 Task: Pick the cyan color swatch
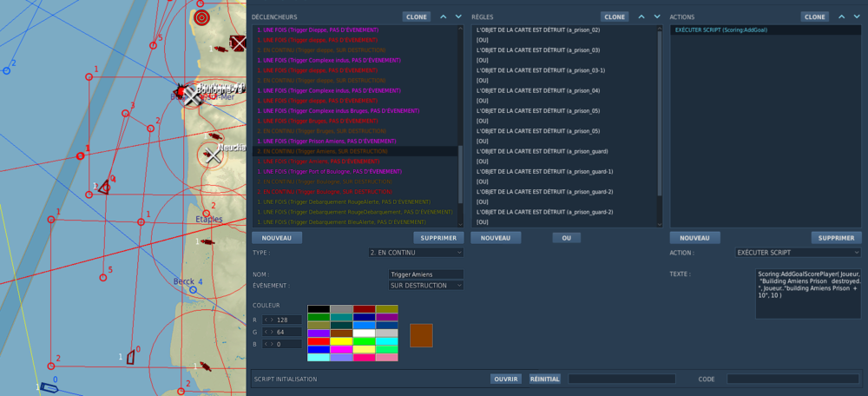pos(387,341)
